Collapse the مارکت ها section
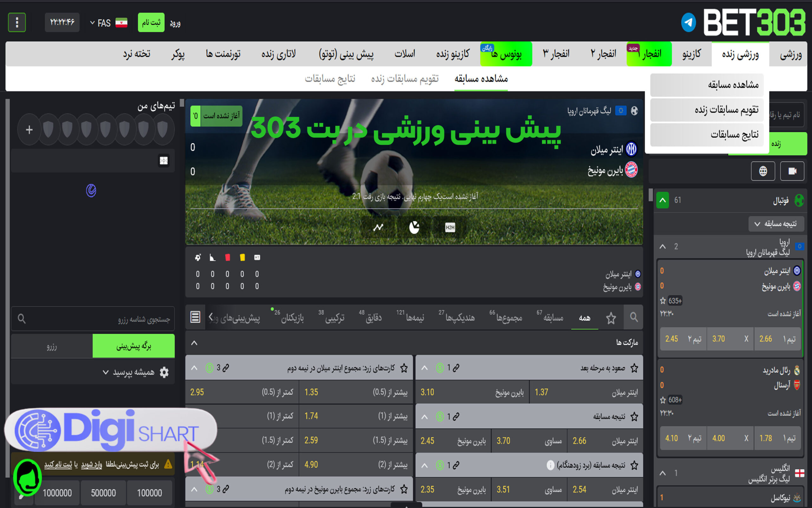This screenshot has height=508, width=812. tap(194, 343)
